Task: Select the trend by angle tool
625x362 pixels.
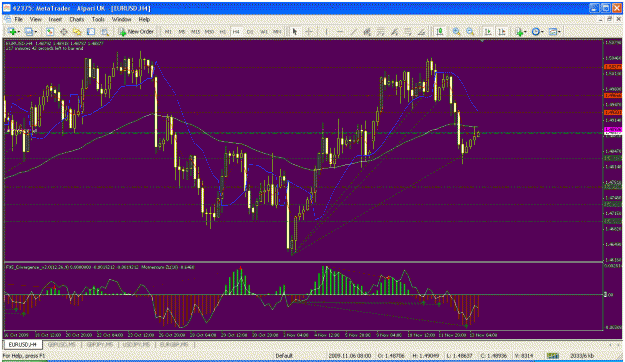Action: pos(421,31)
